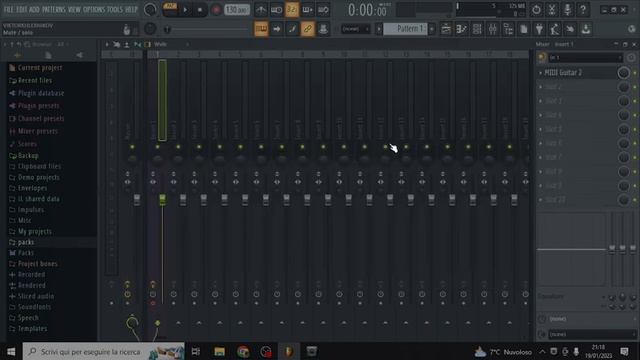Click the stamp icon in toolbar
The image size is (640, 360).
point(323,29)
